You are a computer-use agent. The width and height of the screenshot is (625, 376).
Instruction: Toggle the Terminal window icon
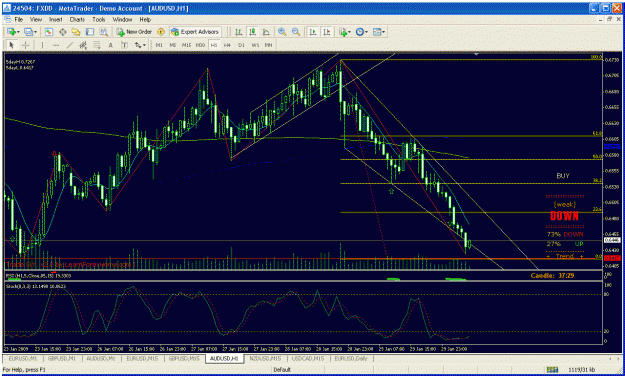pyautogui.click(x=90, y=32)
